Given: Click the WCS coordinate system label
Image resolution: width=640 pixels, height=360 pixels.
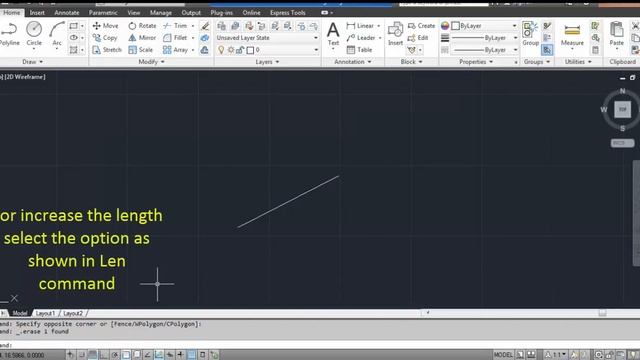Looking at the screenshot, I should click(x=622, y=143).
